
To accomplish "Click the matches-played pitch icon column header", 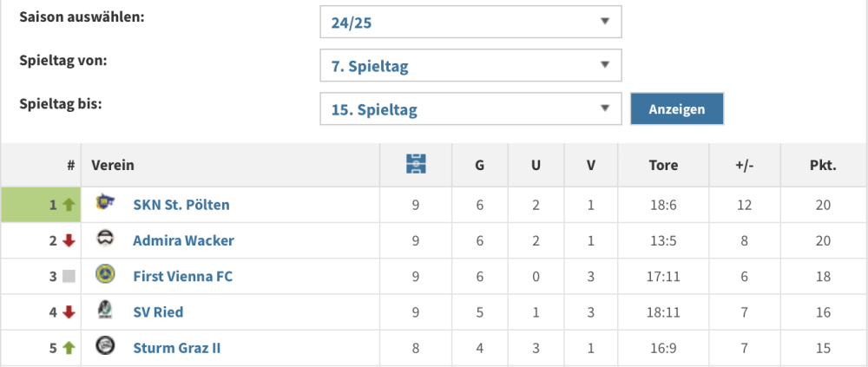I will coord(416,164).
